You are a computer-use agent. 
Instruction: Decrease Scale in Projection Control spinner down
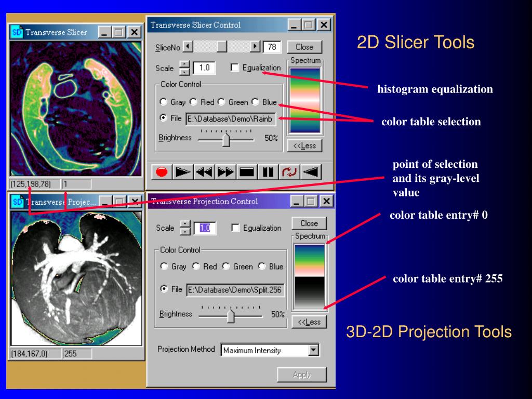[185, 231]
